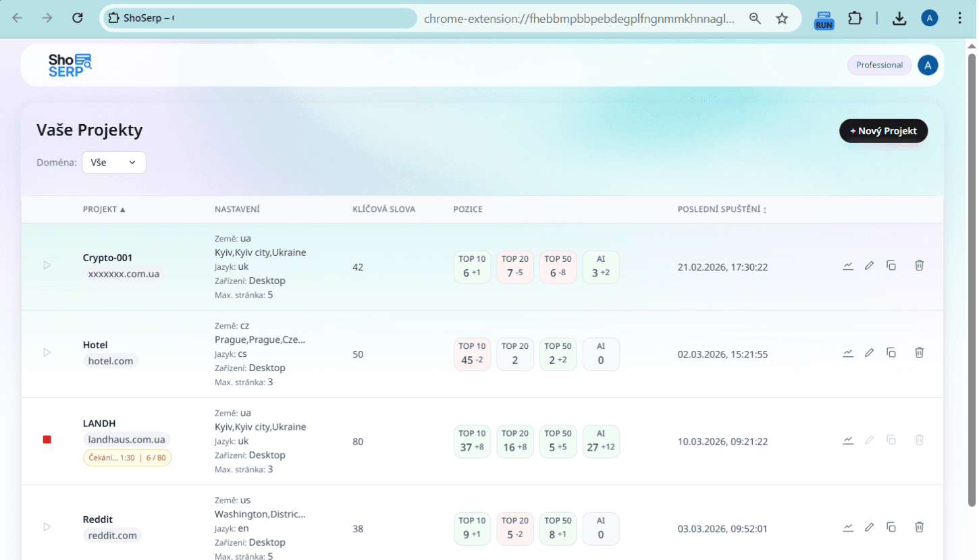Select the Reddit project name
Screen dimensions: 979x560
coord(98,519)
